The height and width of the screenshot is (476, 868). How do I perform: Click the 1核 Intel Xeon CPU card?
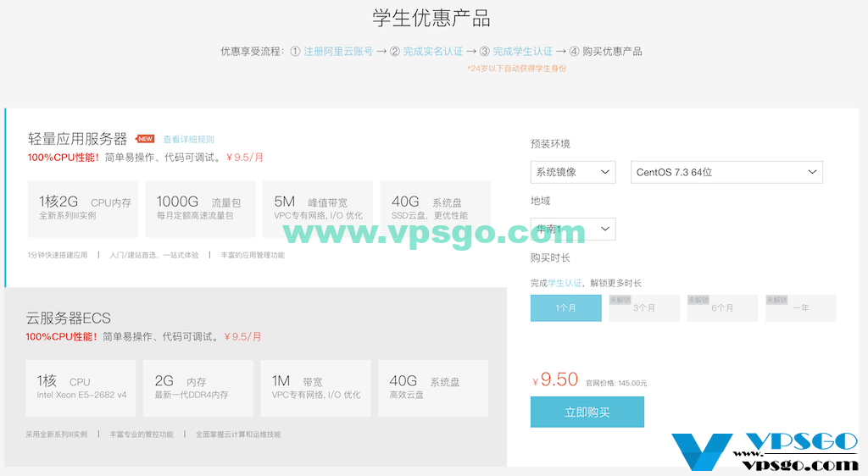(81, 388)
